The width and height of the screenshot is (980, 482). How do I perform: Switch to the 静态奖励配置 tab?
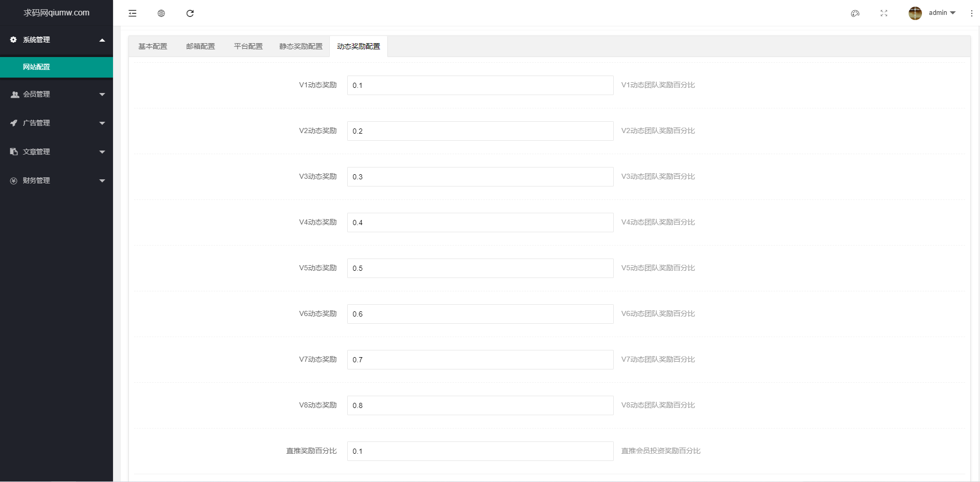[x=301, y=46]
